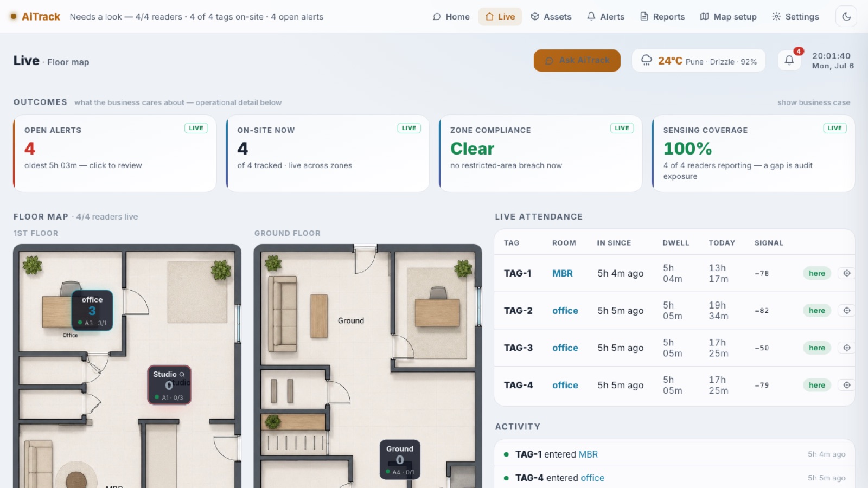Click the here badge for TAG-4
Viewport: 868px width, 488px height.
(x=817, y=385)
